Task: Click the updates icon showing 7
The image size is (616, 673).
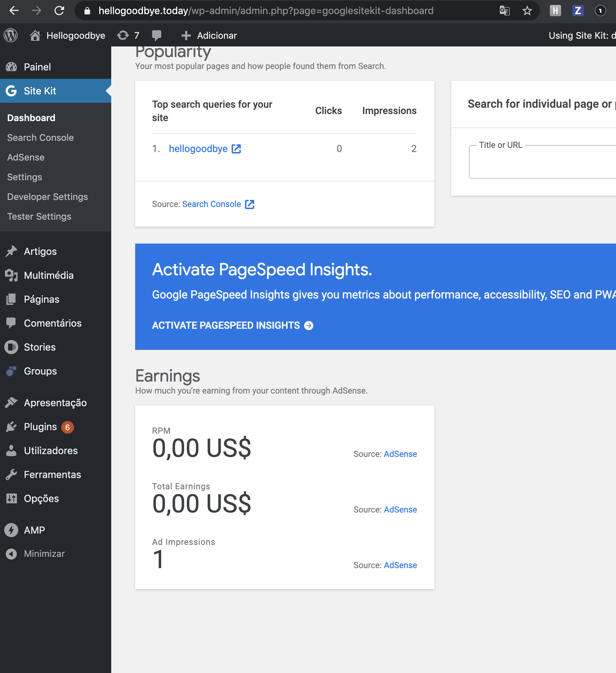Action: tap(127, 35)
